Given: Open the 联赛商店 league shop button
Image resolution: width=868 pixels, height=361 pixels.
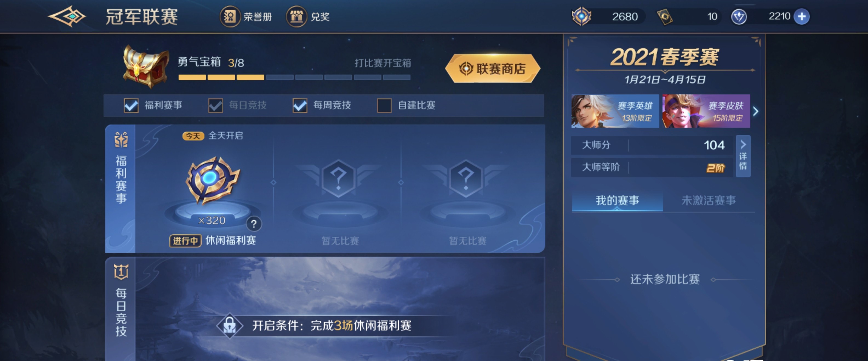Looking at the screenshot, I should tap(493, 69).
